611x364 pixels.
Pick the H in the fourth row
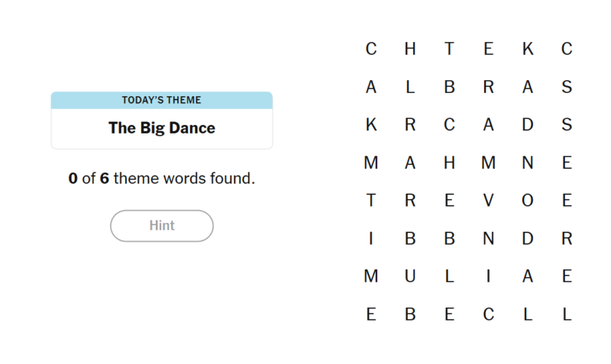449,163
